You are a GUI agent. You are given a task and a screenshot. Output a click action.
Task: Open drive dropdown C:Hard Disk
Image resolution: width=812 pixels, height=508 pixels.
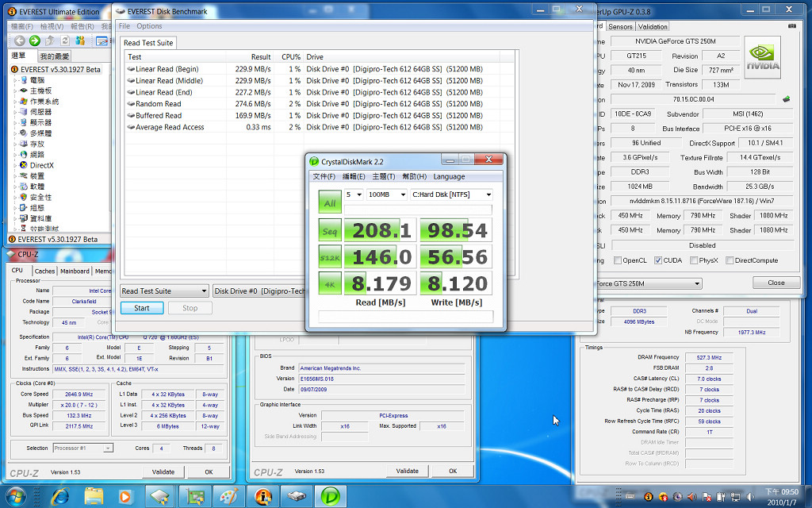[x=451, y=194]
